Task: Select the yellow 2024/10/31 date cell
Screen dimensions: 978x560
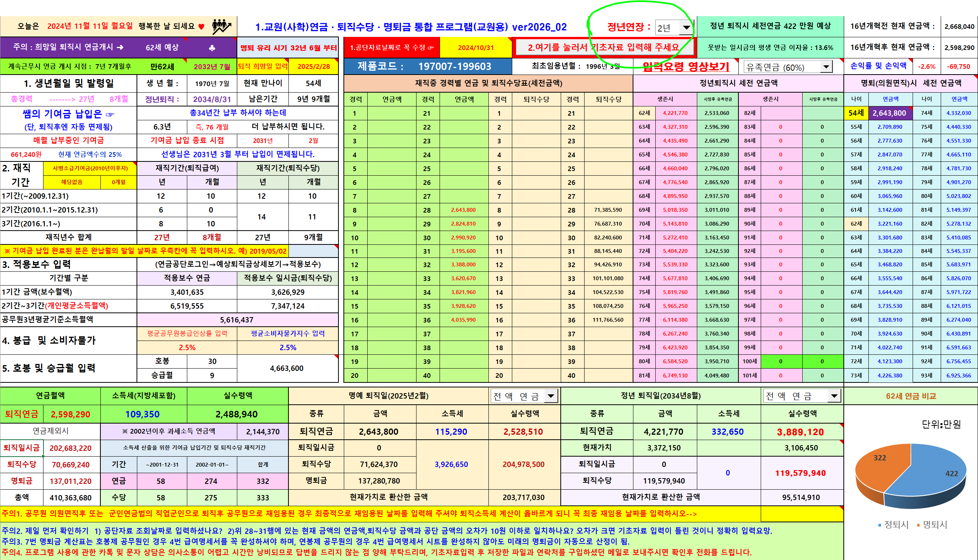Action: point(475,48)
